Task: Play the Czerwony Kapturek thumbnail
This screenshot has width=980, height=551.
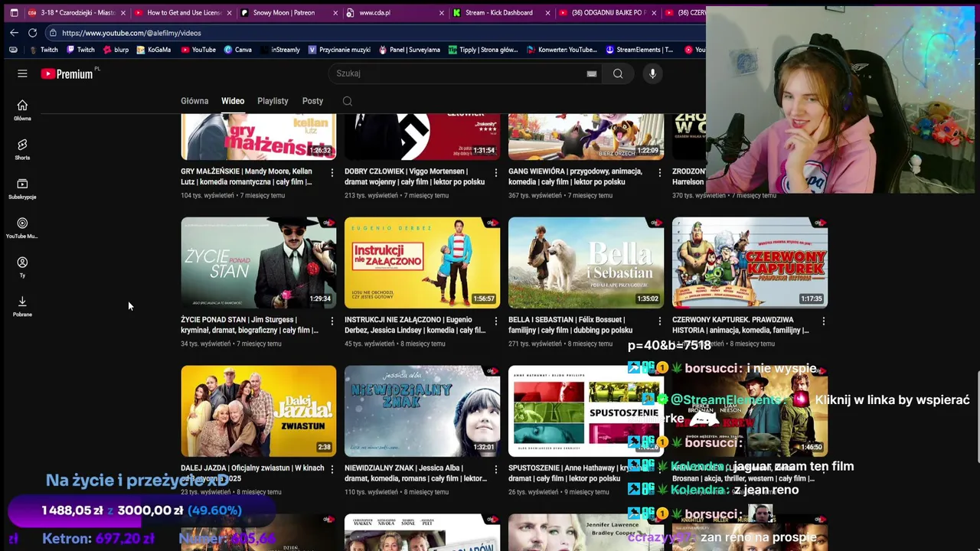Action: (x=750, y=262)
